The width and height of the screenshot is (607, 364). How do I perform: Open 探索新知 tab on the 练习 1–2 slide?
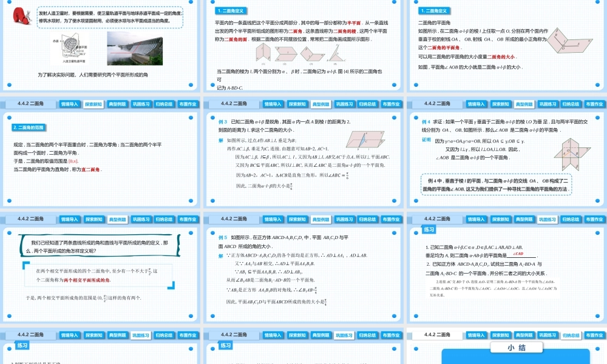point(500,220)
